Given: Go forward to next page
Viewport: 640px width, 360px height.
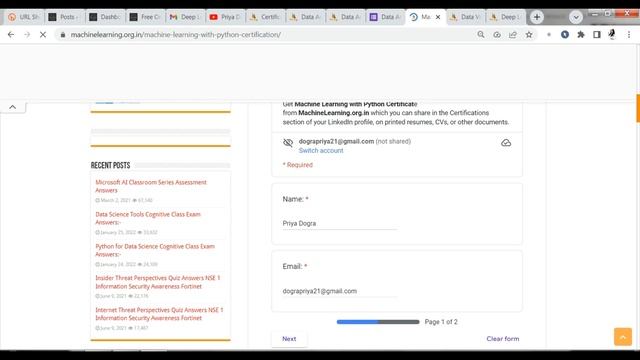Looking at the screenshot, I should click(x=27, y=35).
